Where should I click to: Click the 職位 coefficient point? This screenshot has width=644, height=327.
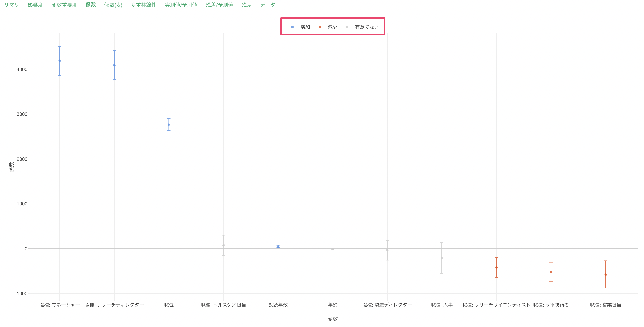169,125
